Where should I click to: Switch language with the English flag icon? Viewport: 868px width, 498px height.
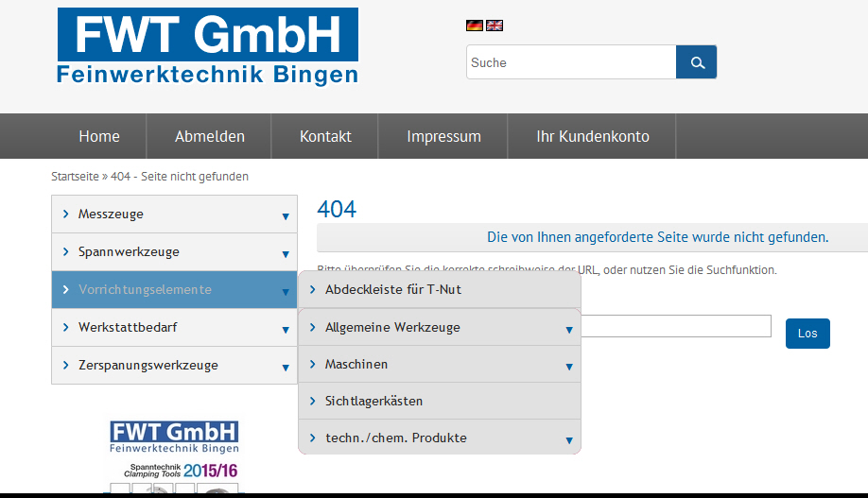(495, 26)
